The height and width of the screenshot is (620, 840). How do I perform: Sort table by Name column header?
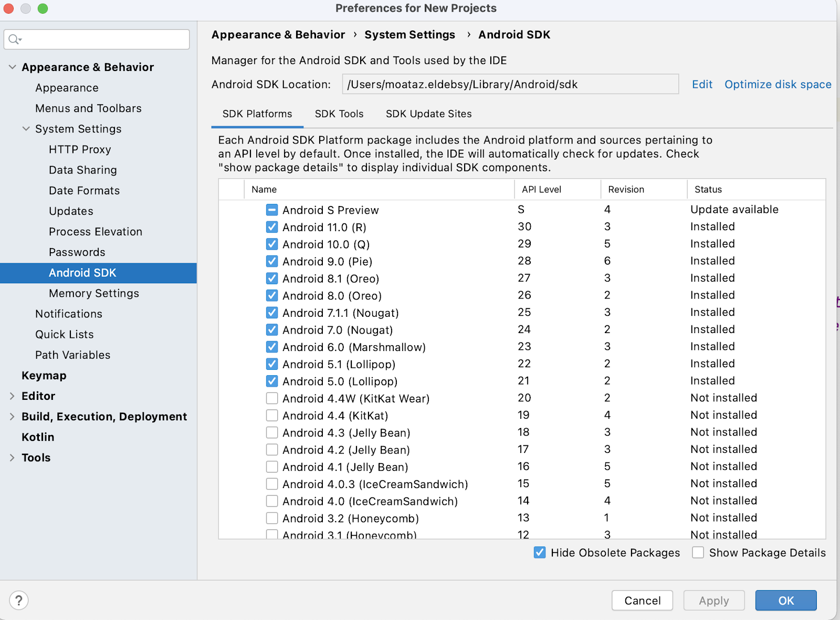click(379, 189)
